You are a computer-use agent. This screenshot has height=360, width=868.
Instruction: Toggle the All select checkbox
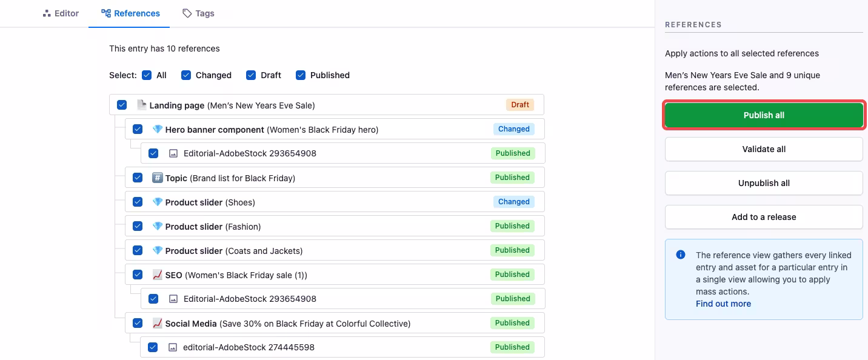(147, 75)
